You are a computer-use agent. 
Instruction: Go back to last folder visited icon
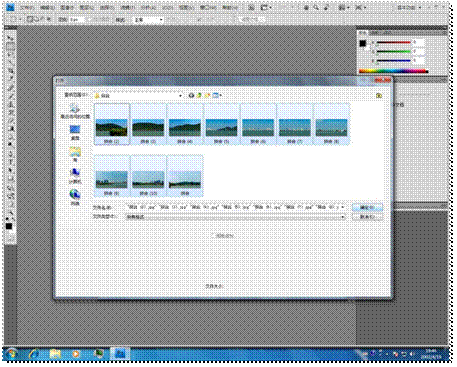point(191,95)
